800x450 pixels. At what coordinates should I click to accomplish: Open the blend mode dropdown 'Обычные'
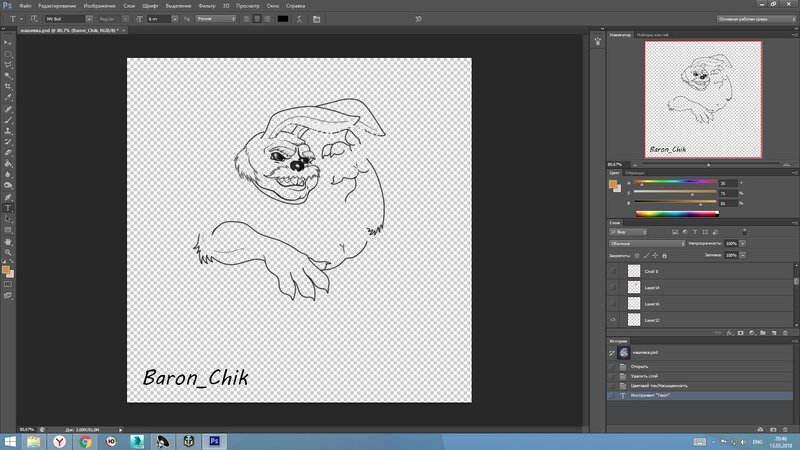click(647, 243)
